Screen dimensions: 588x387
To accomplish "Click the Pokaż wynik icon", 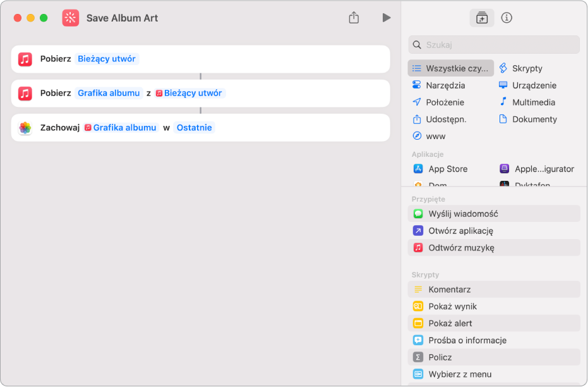I will tap(418, 306).
